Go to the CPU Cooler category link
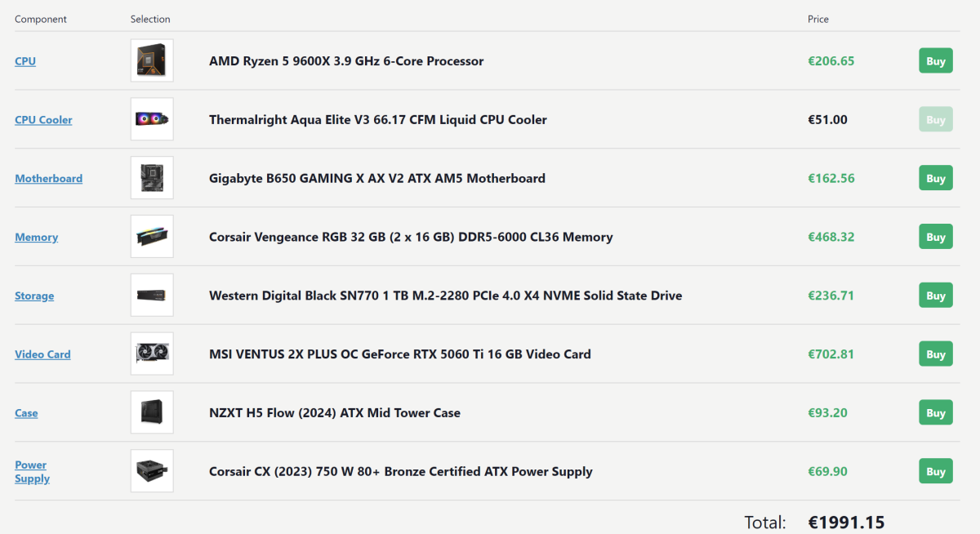 pyautogui.click(x=43, y=120)
